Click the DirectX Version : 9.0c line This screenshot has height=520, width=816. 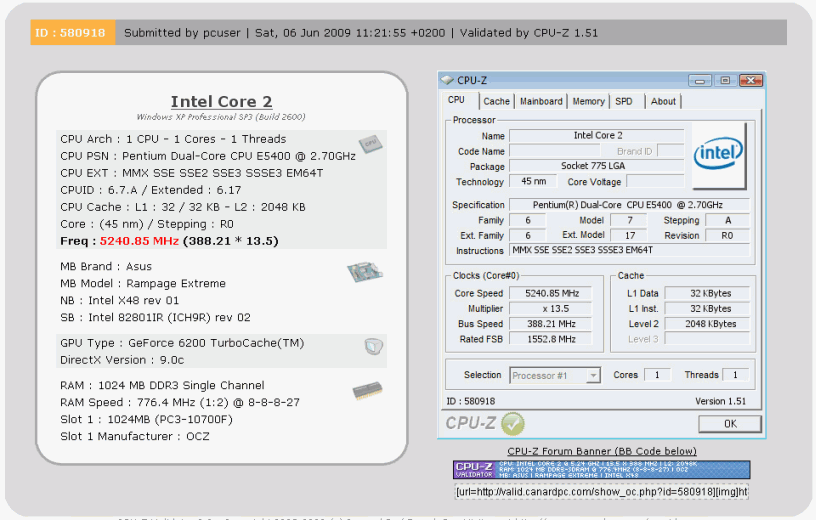pyautogui.click(x=122, y=360)
